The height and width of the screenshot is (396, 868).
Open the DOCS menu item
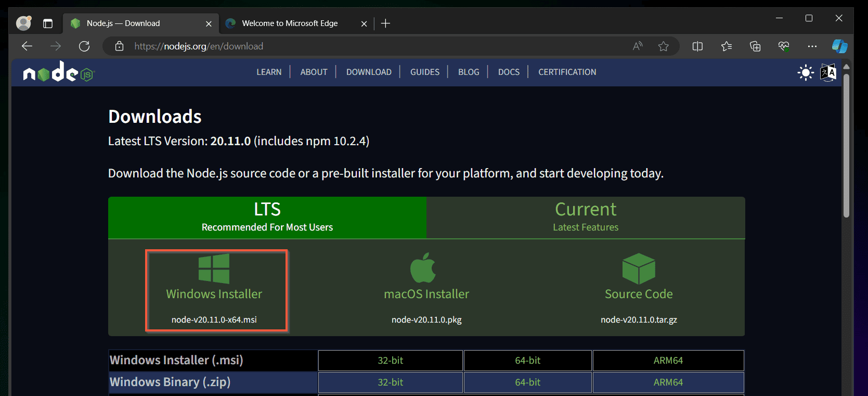pyautogui.click(x=509, y=72)
